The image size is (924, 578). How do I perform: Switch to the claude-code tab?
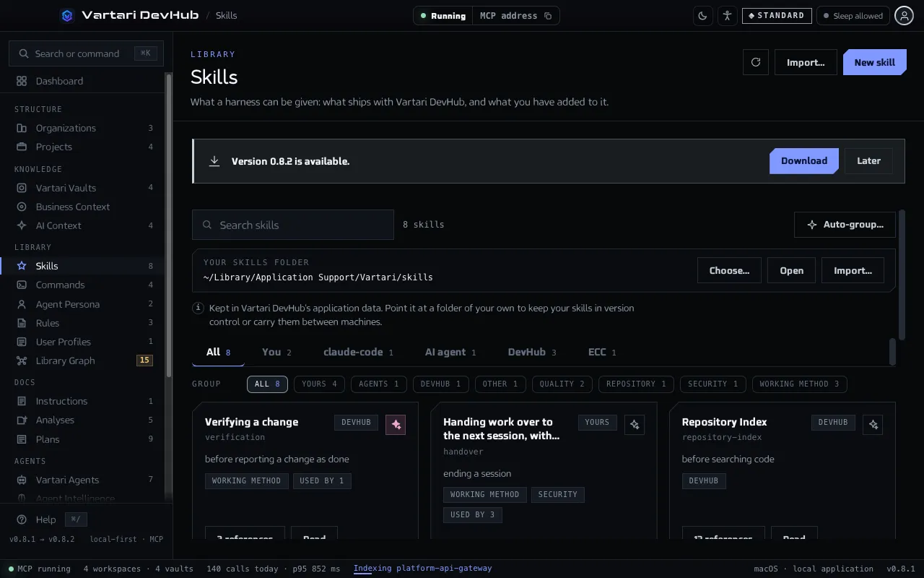coord(359,353)
